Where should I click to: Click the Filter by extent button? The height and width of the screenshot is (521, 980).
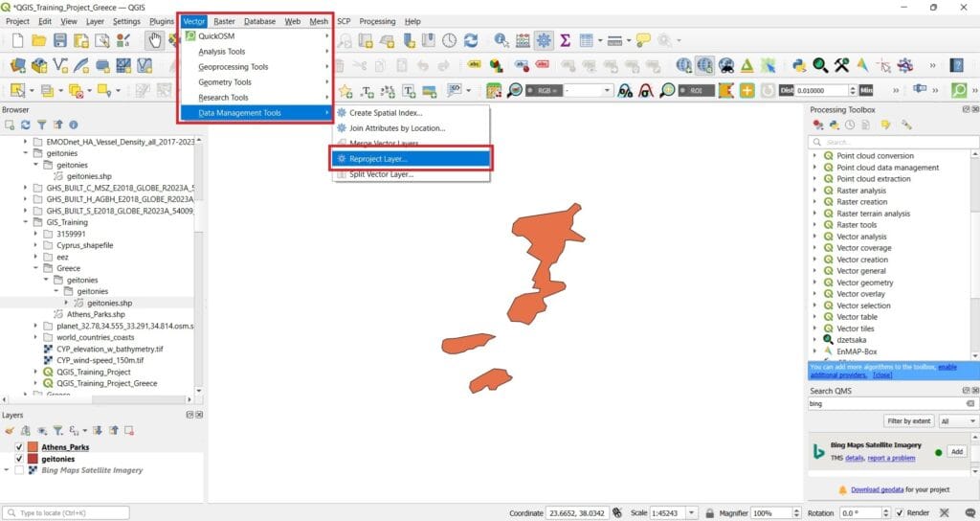909,421
